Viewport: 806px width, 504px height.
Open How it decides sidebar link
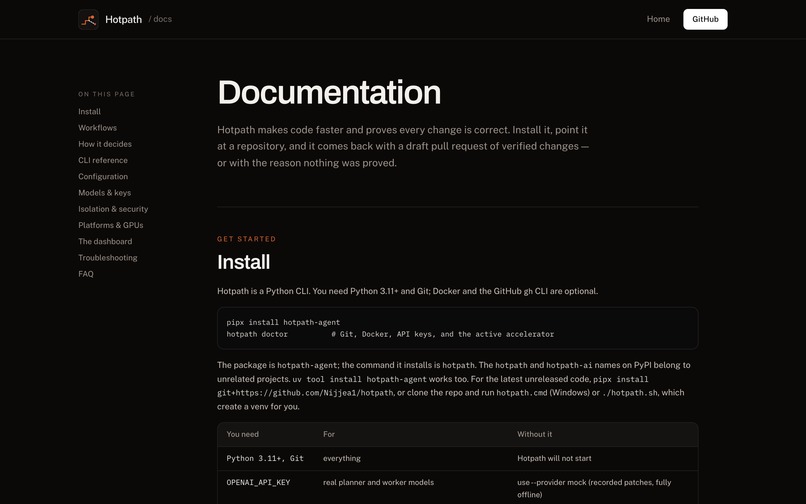coord(105,144)
